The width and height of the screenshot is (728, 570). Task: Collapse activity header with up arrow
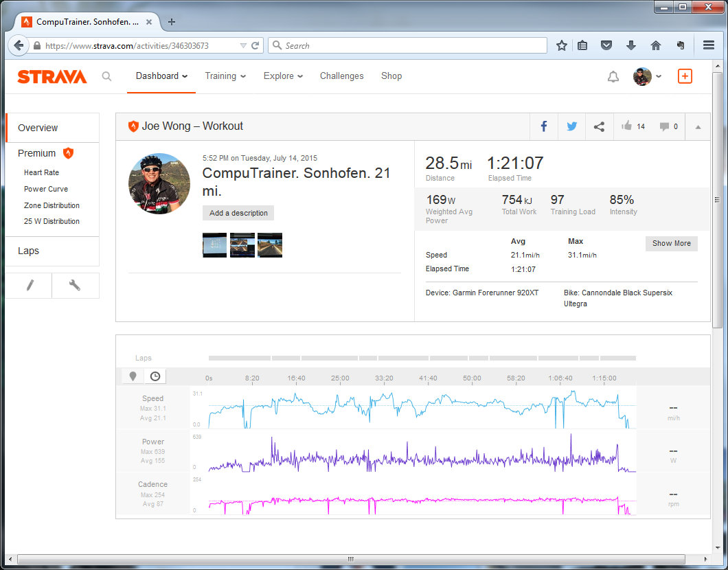click(698, 126)
